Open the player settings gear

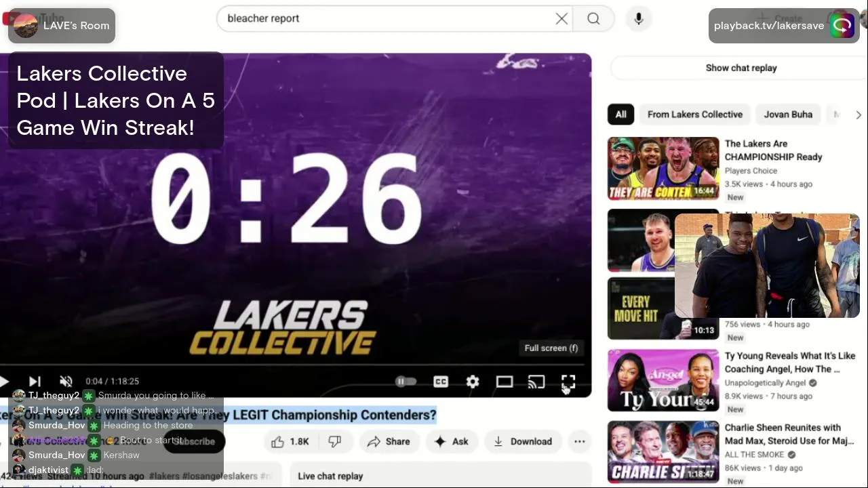point(473,382)
